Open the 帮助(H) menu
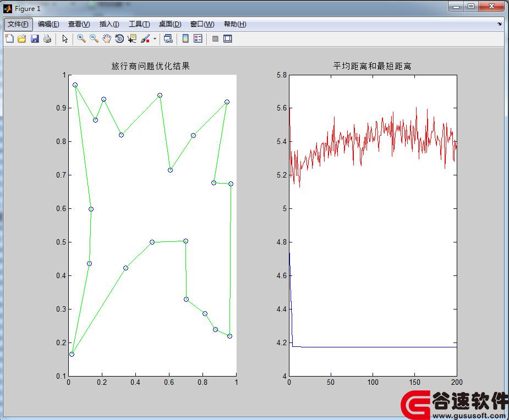509x420 pixels. tap(235, 24)
